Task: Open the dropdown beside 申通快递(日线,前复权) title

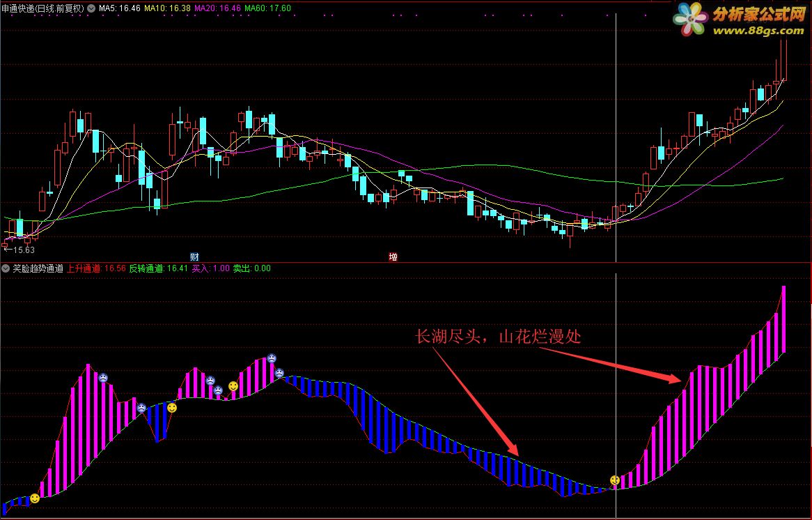Action: [x=91, y=8]
